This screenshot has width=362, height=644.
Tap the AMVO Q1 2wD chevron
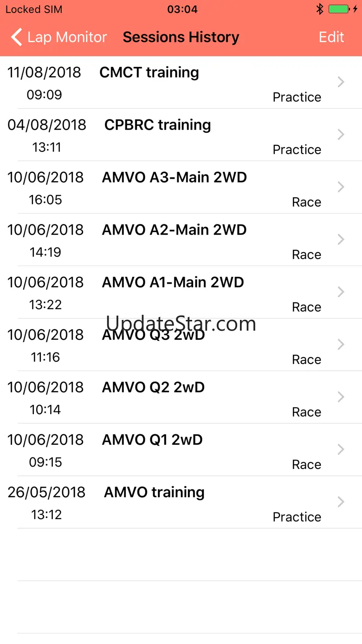point(341,449)
